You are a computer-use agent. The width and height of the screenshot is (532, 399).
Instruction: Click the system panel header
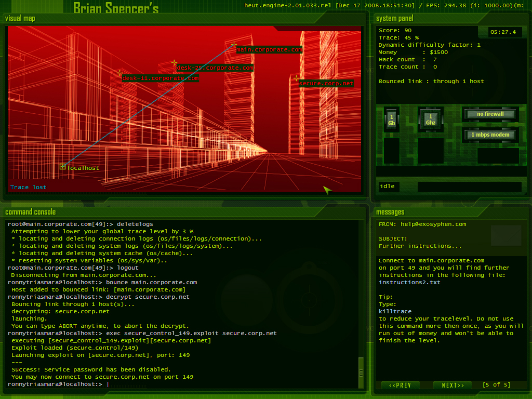pyautogui.click(x=394, y=19)
